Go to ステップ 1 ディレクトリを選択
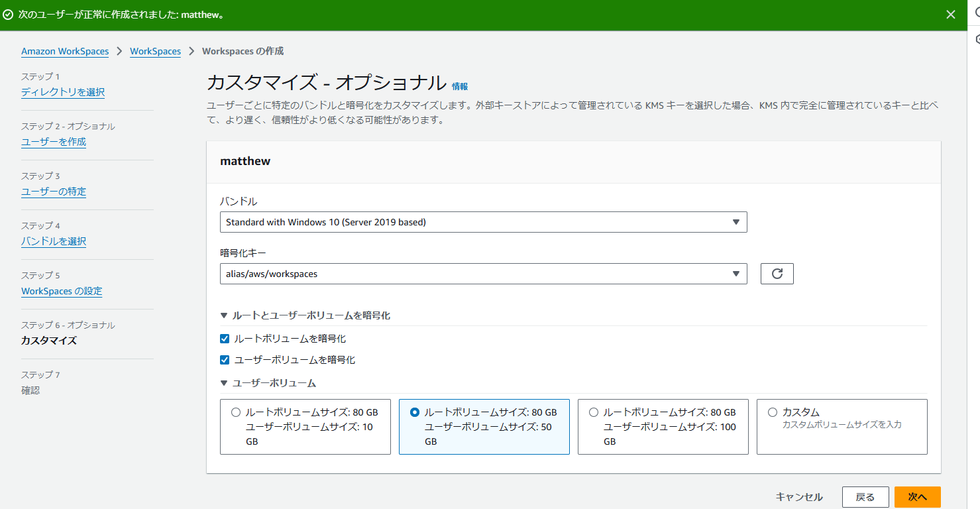Image resolution: width=980 pixels, height=509 pixels. pyautogui.click(x=63, y=92)
